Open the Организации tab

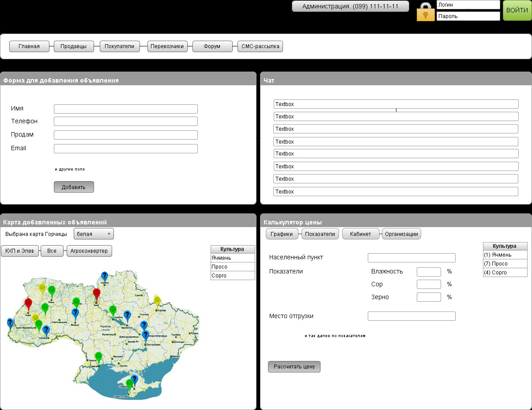click(x=401, y=234)
